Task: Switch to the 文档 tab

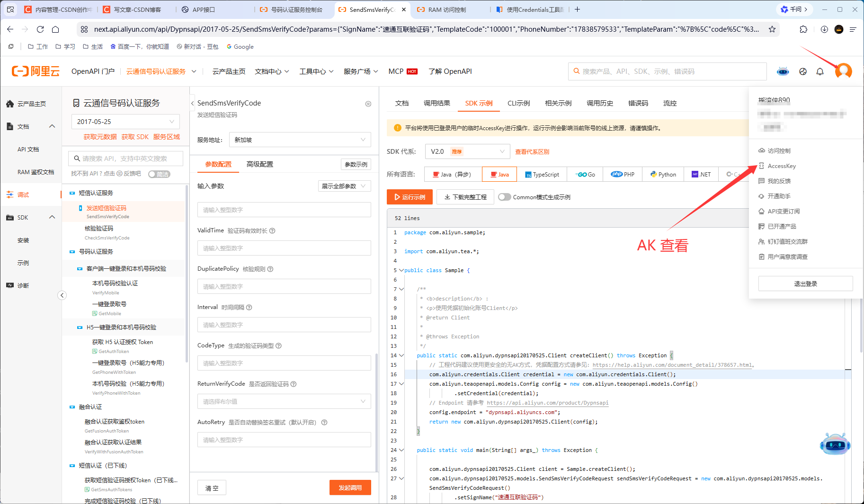Action: point(402,103)
